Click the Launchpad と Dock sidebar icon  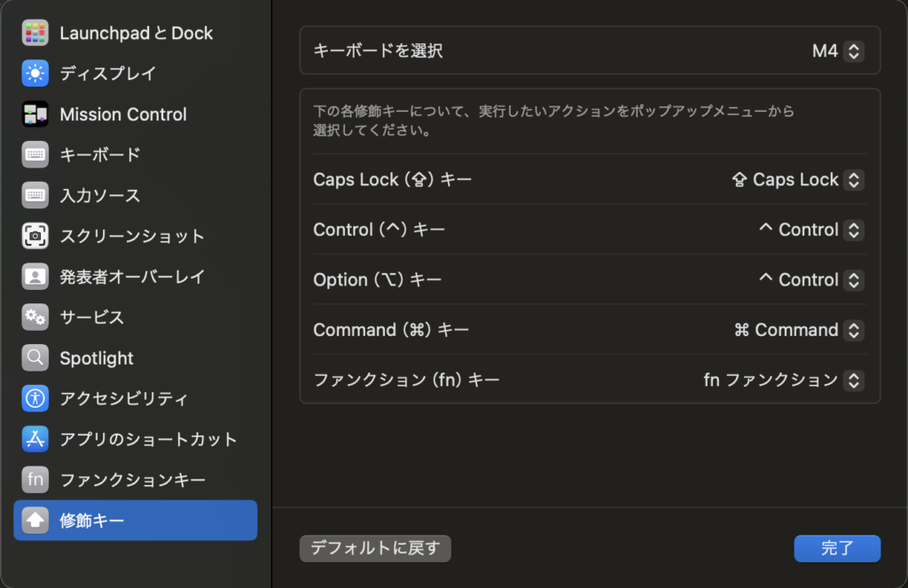[x=35, y=33]
